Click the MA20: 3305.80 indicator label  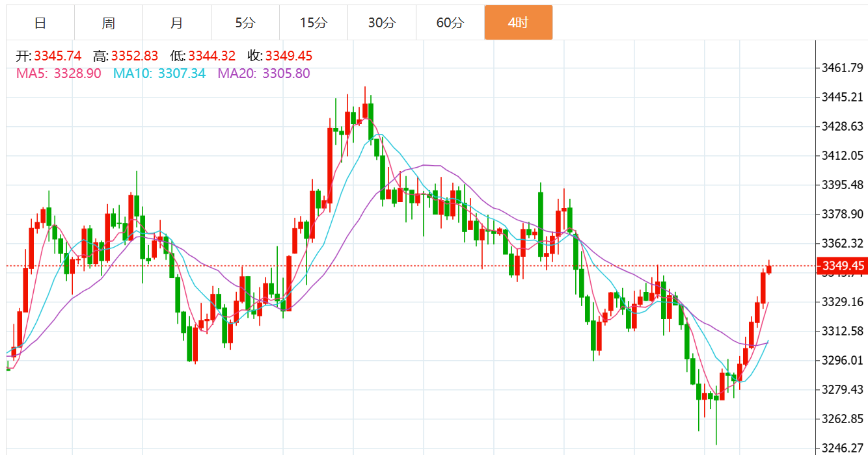[264, 73]
